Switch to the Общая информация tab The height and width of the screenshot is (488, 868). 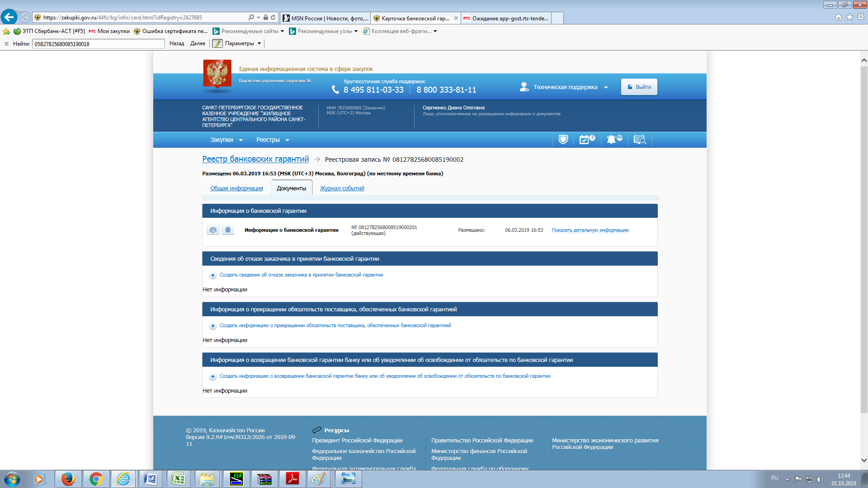[x=236, y=188]
